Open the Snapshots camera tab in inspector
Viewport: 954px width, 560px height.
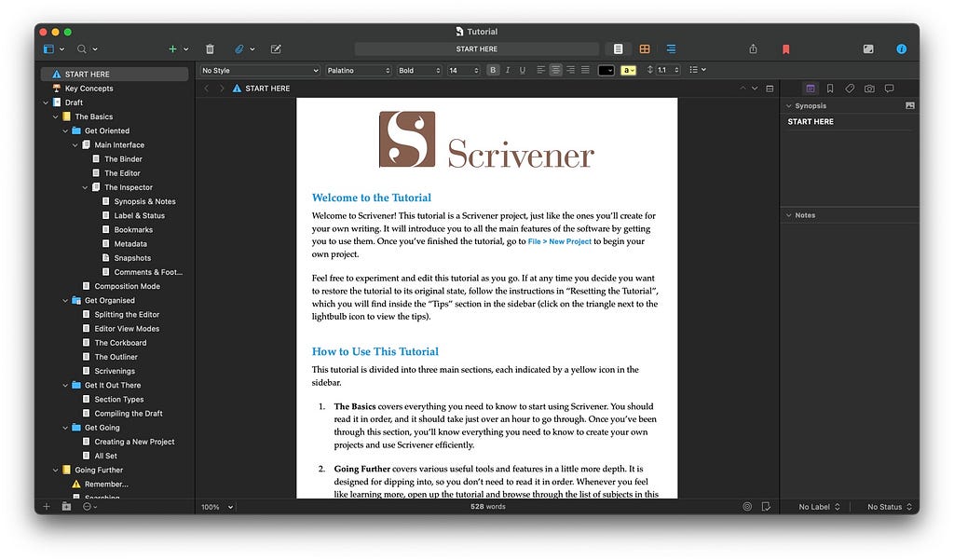[869, 89]
